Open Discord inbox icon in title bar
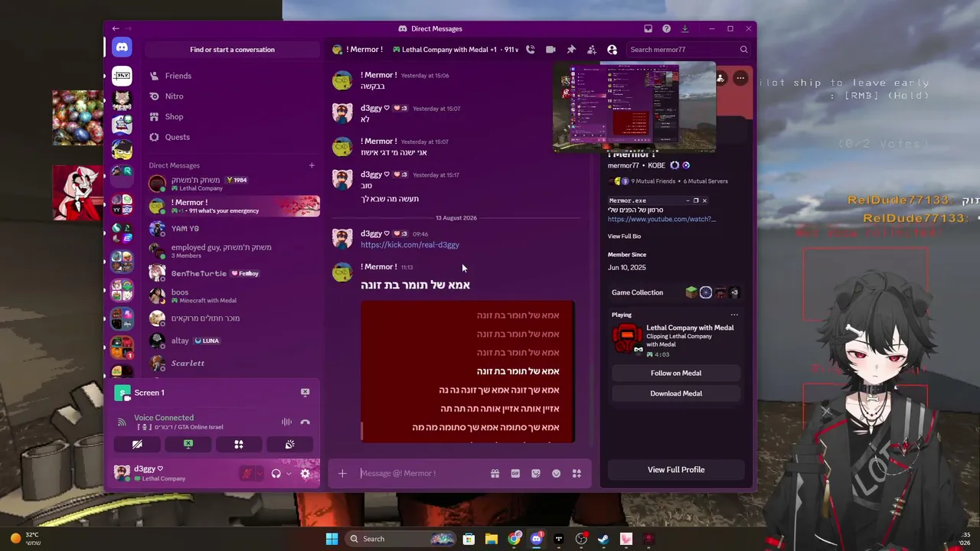The image size is (980, 551). [648, 29]
